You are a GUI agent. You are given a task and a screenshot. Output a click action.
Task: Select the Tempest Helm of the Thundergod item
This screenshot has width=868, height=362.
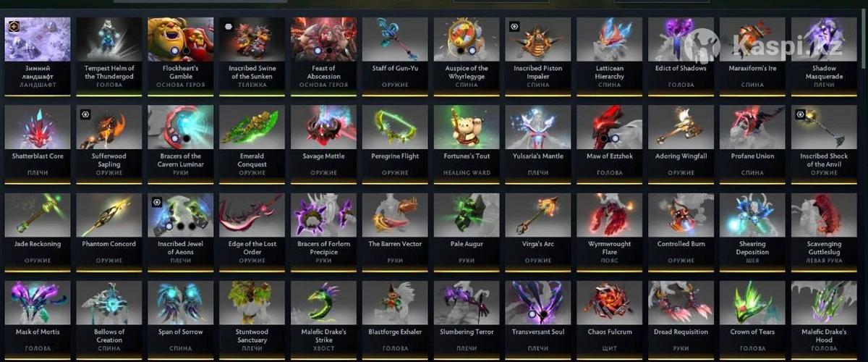(x=109, y=53)
